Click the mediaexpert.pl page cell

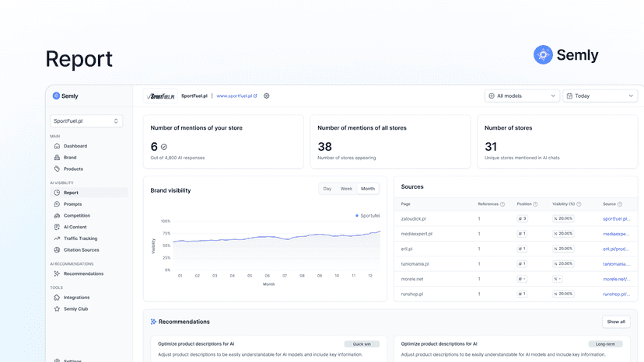pyautogui.click(x=416, y=234)
